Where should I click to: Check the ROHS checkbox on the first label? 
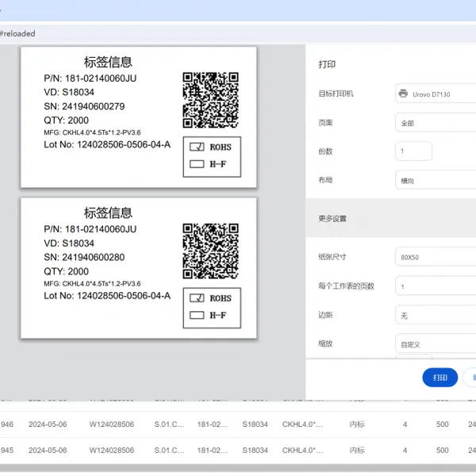coord(197,147)
